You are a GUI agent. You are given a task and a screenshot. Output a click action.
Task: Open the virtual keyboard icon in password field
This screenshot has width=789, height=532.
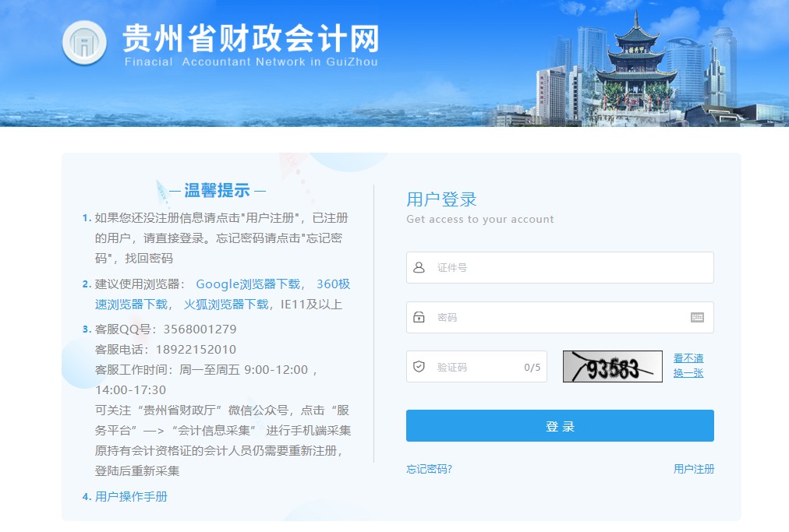[x=697, y=317]
